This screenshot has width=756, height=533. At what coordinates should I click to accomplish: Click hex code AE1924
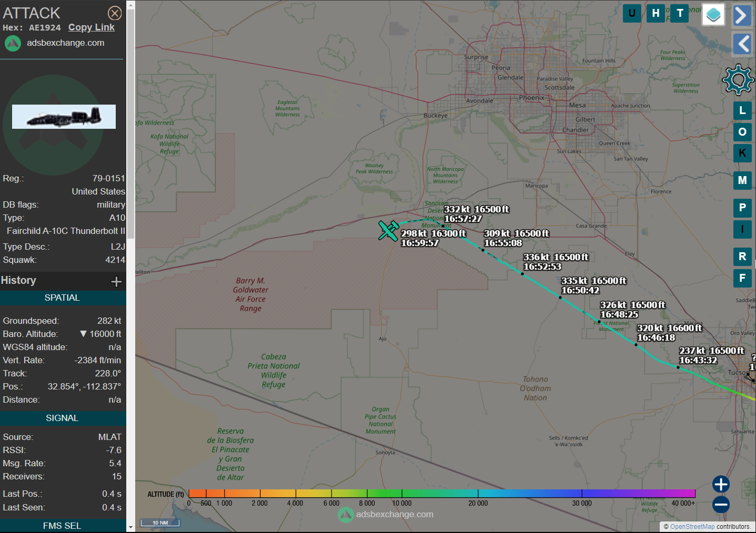coord(45,28)
